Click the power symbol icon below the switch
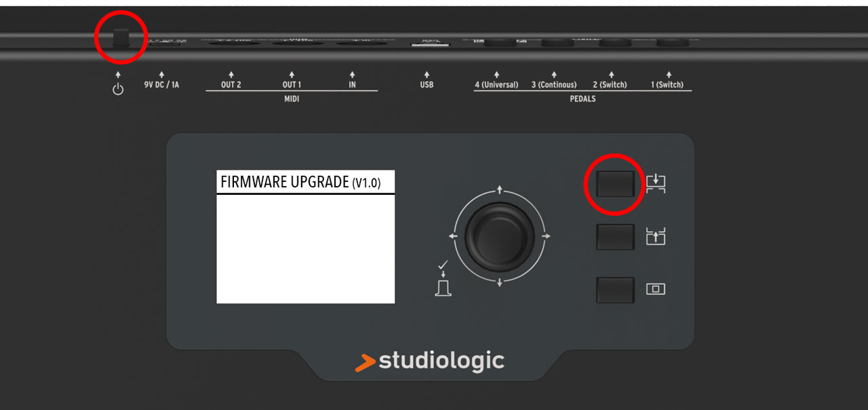This screenshot has height=410, width=868. click(x=118, y=90)
